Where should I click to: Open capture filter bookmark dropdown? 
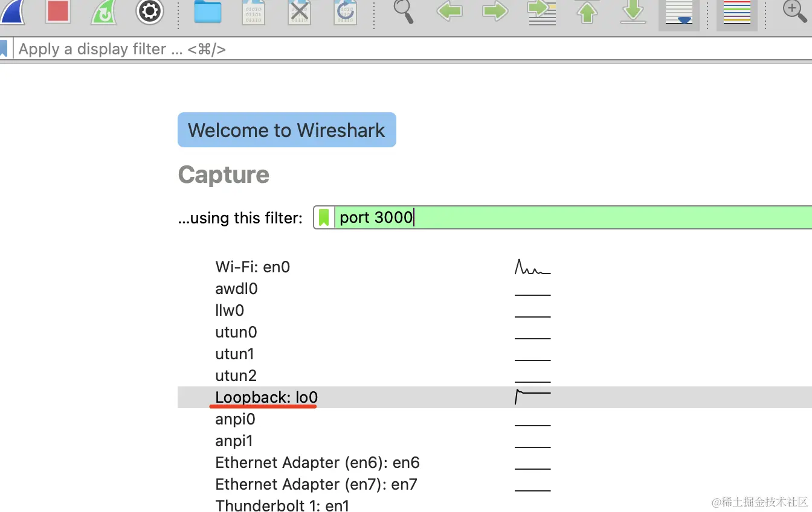[x=324, y=217]
